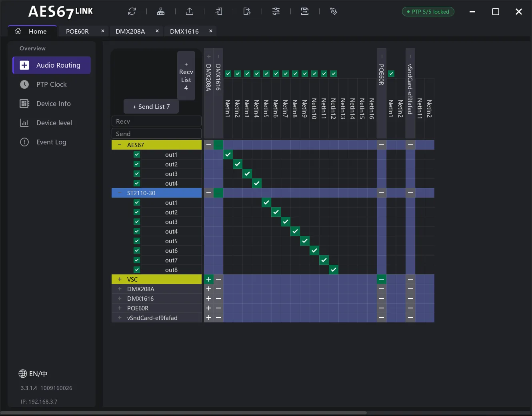Screen dimensions: 532x416
Task: Expand the vSndCard-ef9fafad send row
Action: coord(119,318)
